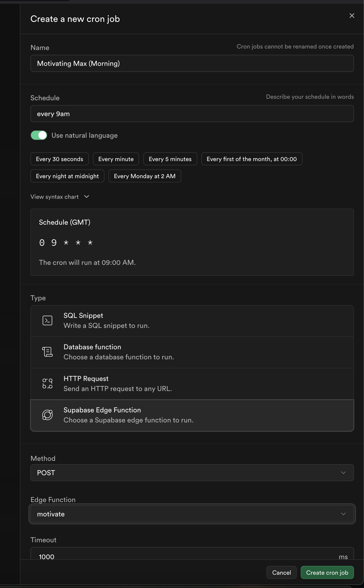Apply the Every 5 minutes preset

pyautogui.click(x=170, y=159)
